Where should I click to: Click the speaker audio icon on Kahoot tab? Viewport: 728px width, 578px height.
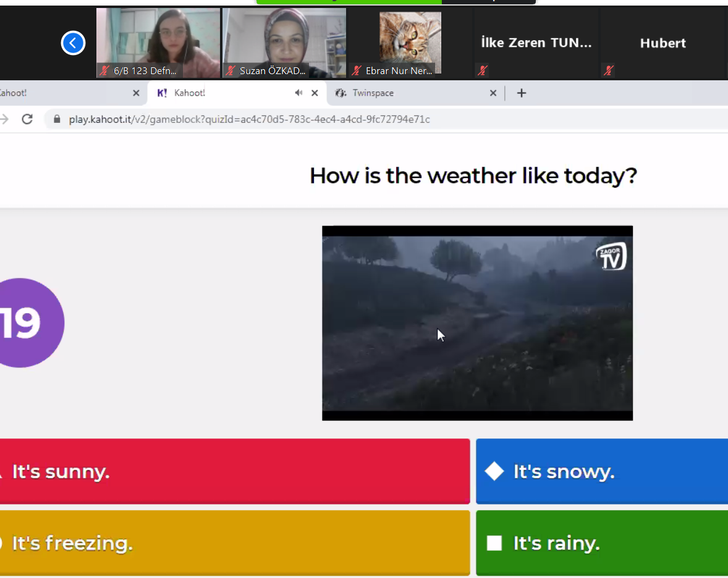298,93
